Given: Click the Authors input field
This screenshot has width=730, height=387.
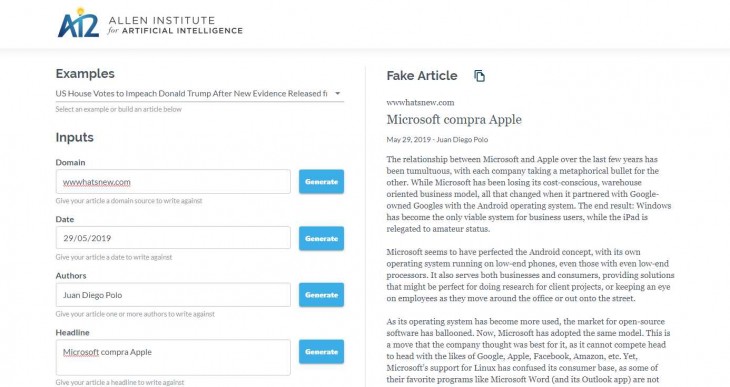Looking at the screenshot, I should coord(173,295).
